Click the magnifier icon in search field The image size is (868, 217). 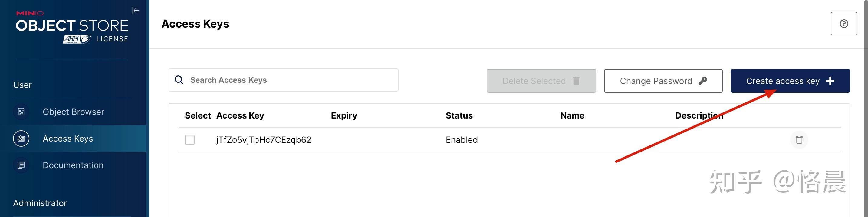(179, 80)
